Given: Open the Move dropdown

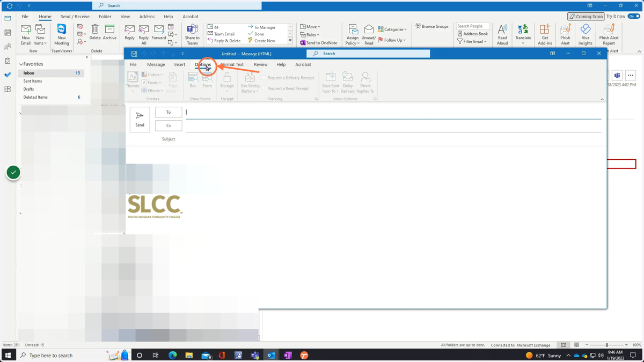Looking at the screenshot, I should click(x=310, y=27).
